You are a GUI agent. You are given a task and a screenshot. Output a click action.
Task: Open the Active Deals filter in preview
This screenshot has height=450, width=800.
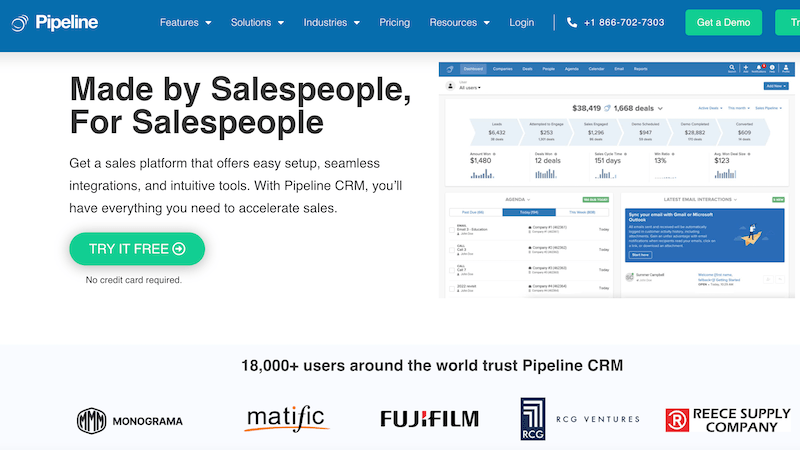tap(710, 108)
